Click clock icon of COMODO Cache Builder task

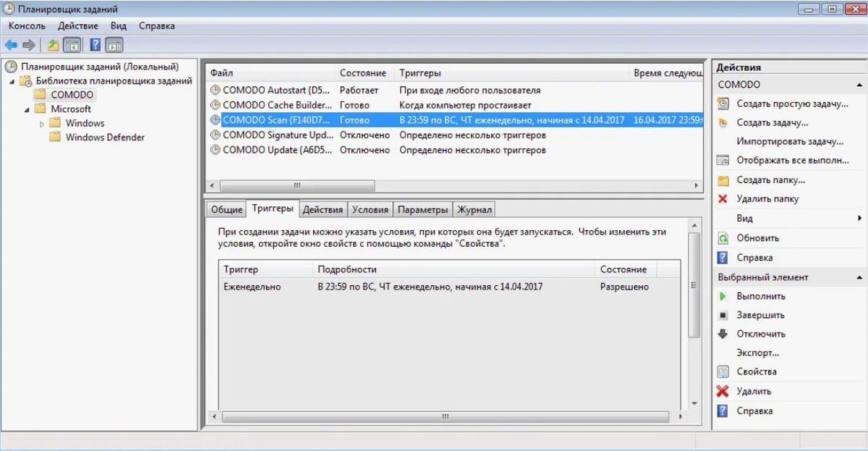pyautogui.click(x=215, y=106)
